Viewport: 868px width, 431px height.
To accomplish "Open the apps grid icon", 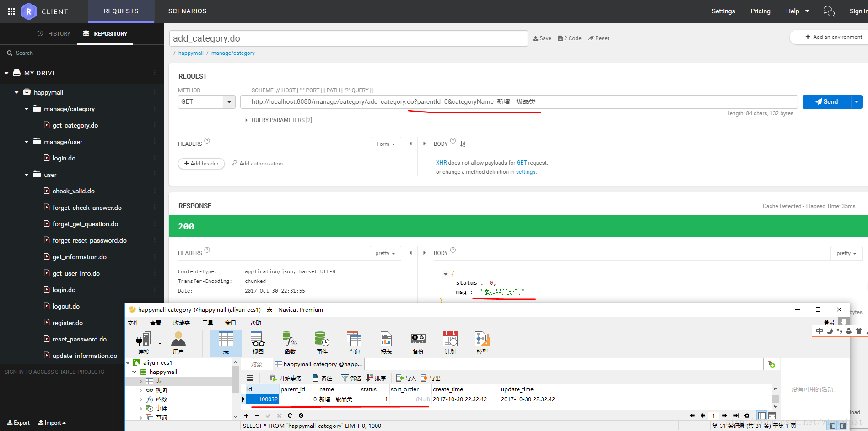I will tap(11, 11).
